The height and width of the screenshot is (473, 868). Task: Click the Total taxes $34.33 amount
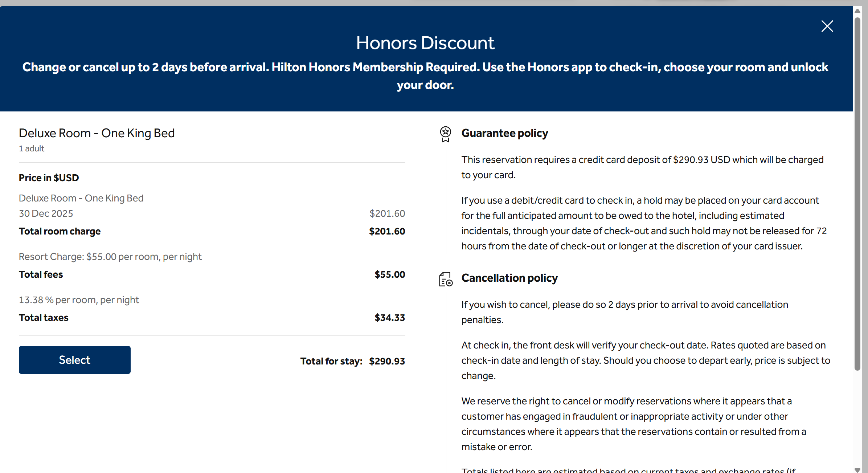coord(390,318)
